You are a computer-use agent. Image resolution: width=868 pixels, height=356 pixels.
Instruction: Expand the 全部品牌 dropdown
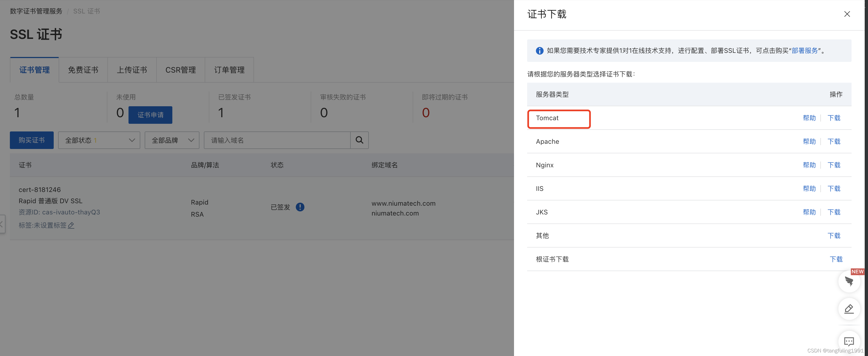click(x=172, y=140)
